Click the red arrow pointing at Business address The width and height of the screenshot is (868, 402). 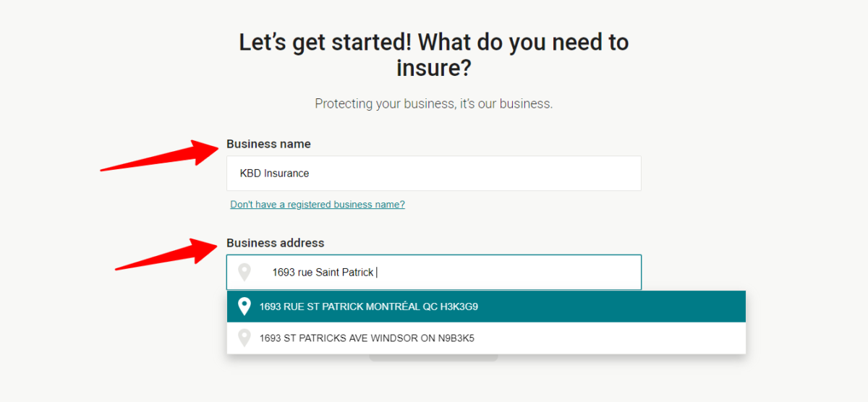click(166, 254)
